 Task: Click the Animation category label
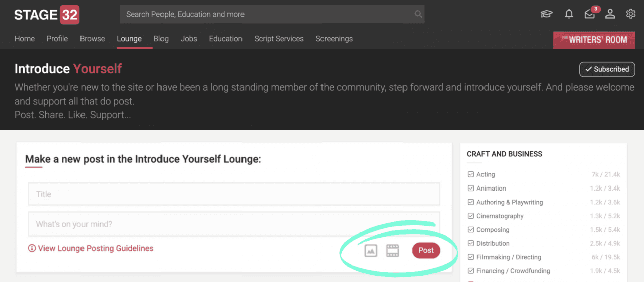(x=491, y=188)
